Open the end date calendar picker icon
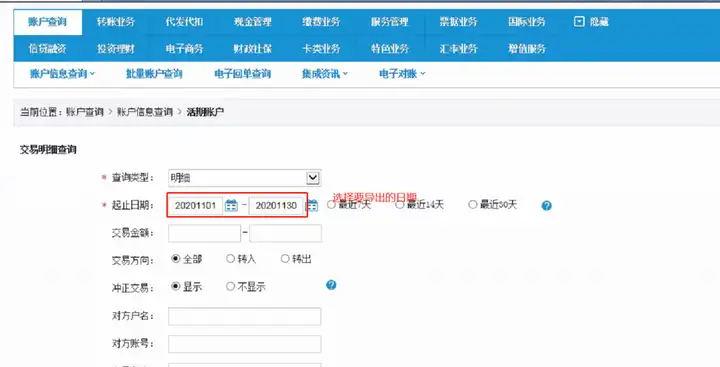 tap(312, 205)
